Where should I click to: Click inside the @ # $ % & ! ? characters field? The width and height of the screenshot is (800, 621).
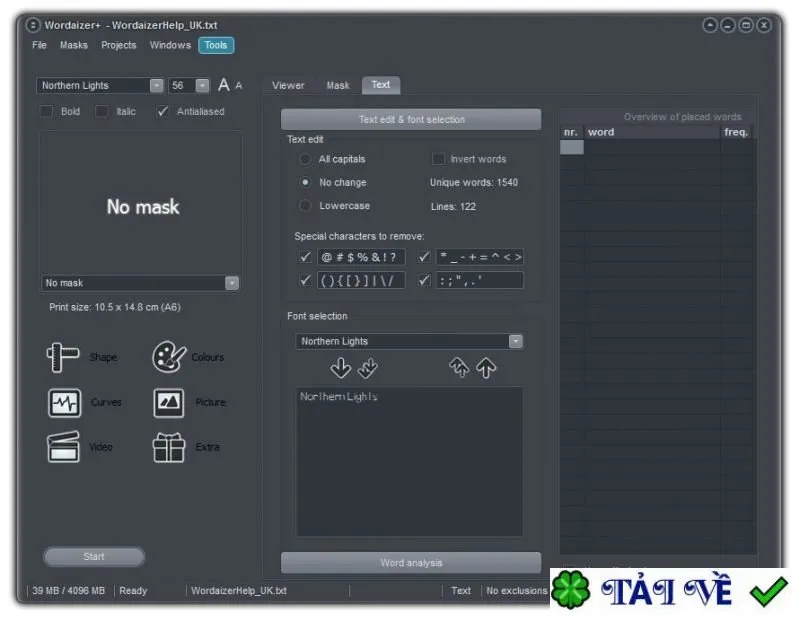point(361,257)
